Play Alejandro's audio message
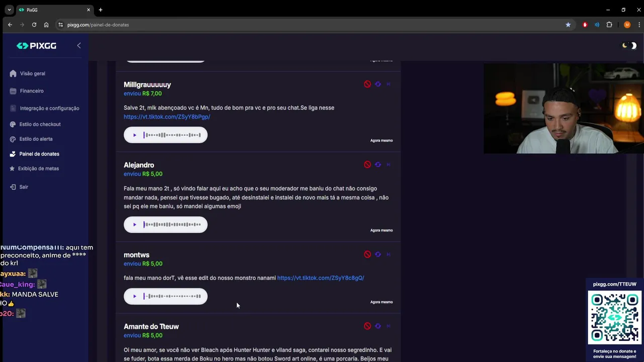Viewport: 644px width, 362px height. tap(134, 225)
